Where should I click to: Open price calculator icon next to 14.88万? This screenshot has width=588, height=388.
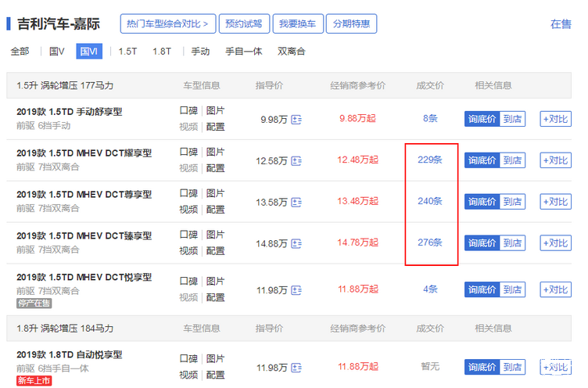coord(296,243)
